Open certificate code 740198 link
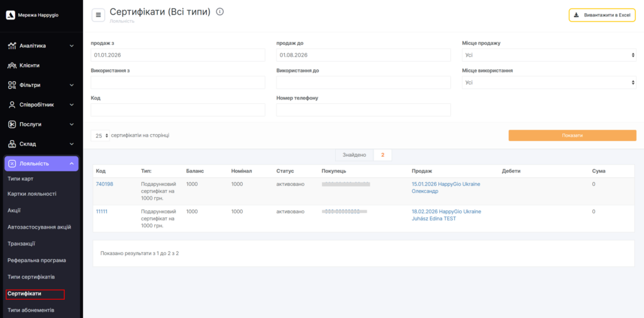 click(104, 184)
